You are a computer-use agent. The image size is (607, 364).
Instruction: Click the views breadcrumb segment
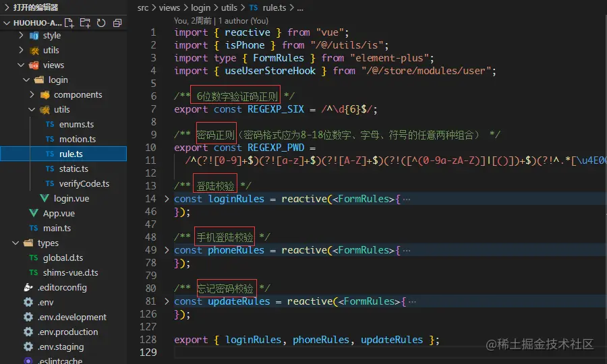click(x=169, y=7)
